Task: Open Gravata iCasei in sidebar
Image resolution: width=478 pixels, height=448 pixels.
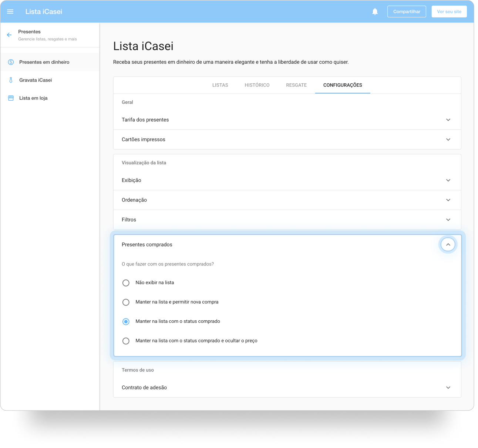Action: (50, 80)
